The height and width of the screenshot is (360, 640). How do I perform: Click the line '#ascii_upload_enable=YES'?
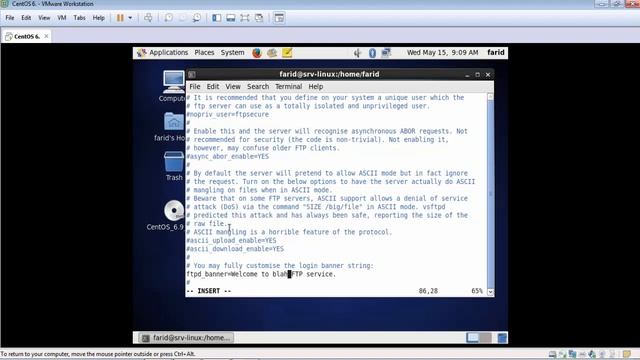coord(231,240)
